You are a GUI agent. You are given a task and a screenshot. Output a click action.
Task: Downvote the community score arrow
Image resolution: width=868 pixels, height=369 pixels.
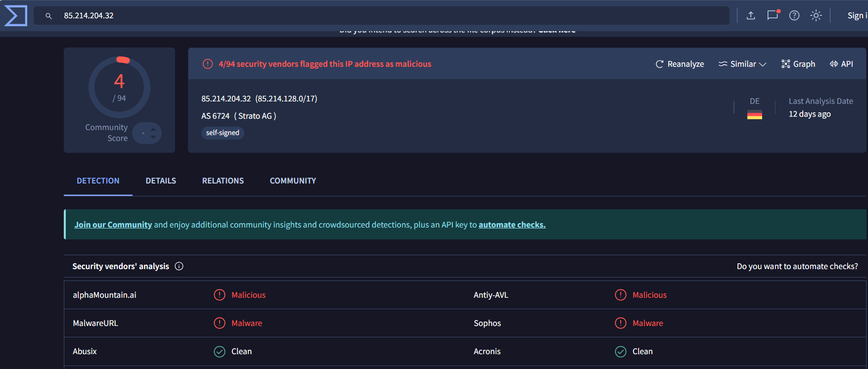[153, 137]
